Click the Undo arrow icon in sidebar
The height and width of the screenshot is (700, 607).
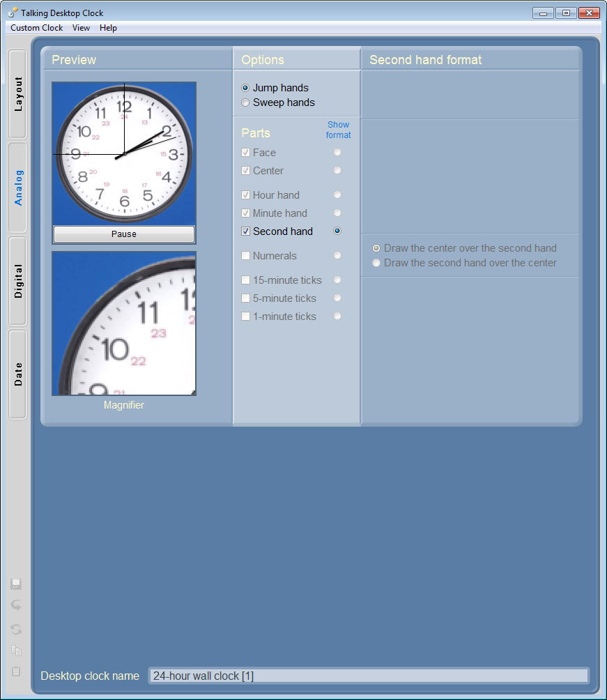click(x=16, y=605)
